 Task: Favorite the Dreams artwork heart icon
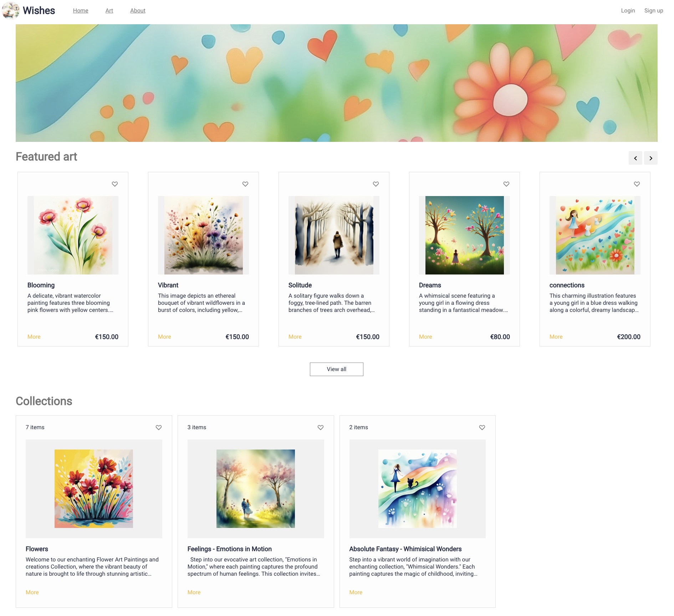pos(506,184)
